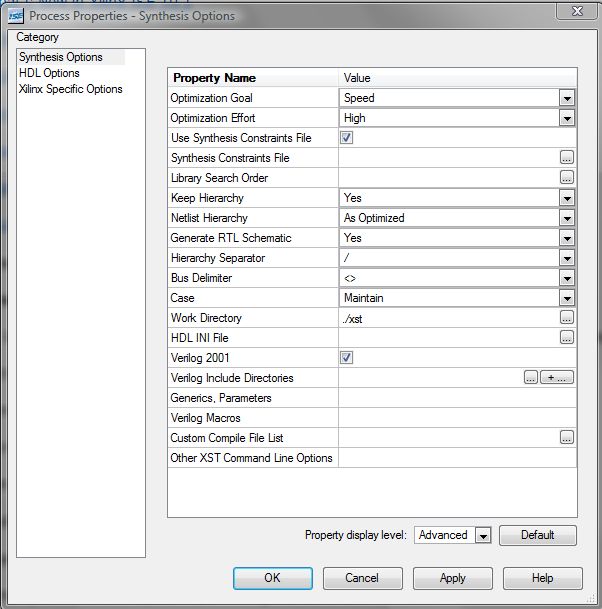The width and height of the screenshot is (602, 609).
Task: Apply the synthesis settings
Action: (452, 578)
